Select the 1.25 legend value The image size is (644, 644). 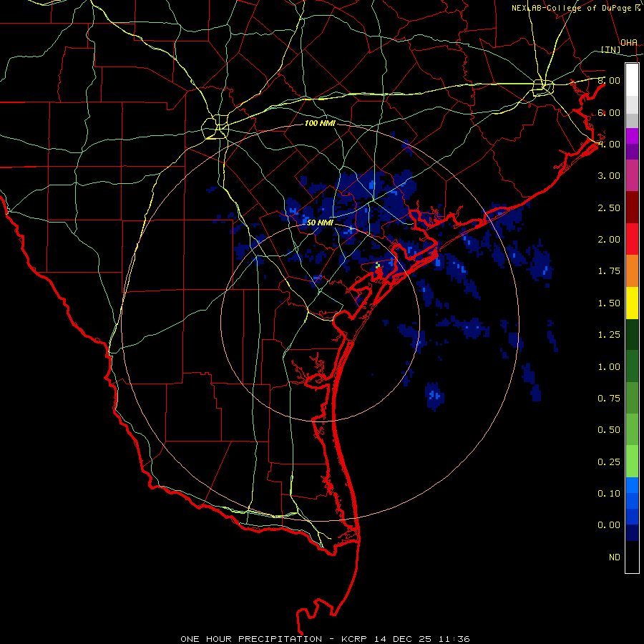[x=609, y=335]
